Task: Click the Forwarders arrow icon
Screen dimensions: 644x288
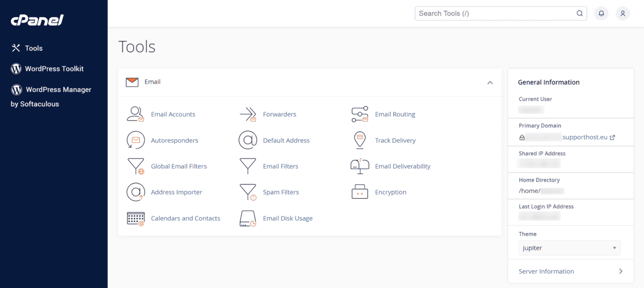Action: tap(247, 114)
